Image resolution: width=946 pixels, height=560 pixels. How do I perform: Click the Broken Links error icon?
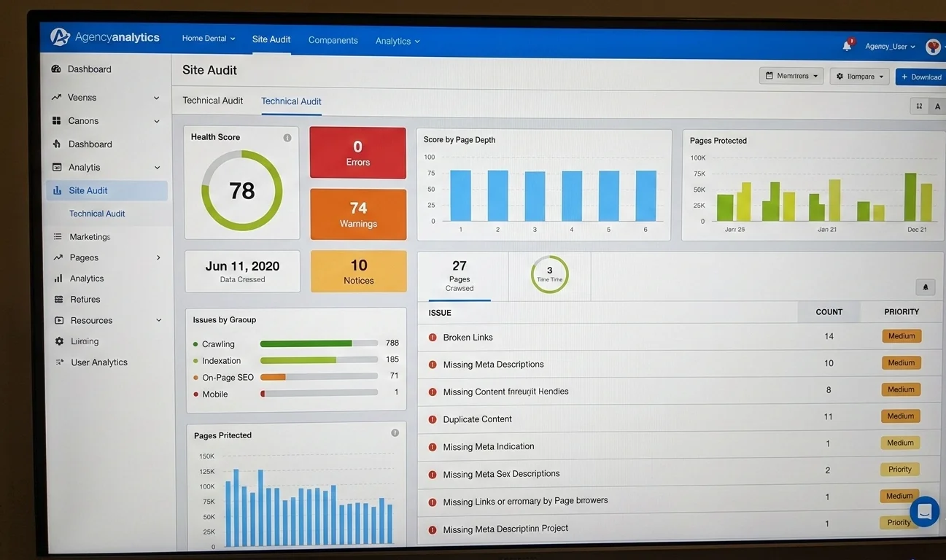point(433,338)
